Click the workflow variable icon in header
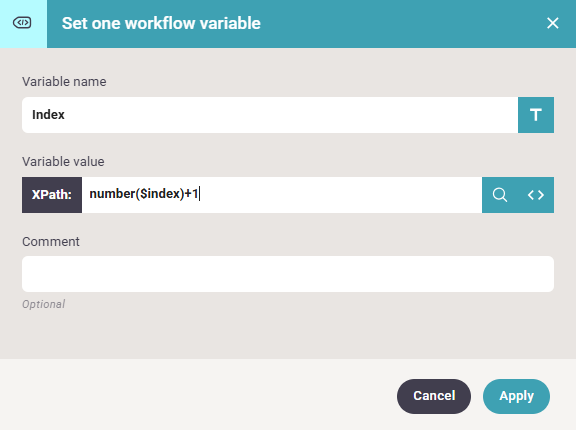The height and width of the screenshot is (430, 576). (22, 23)
